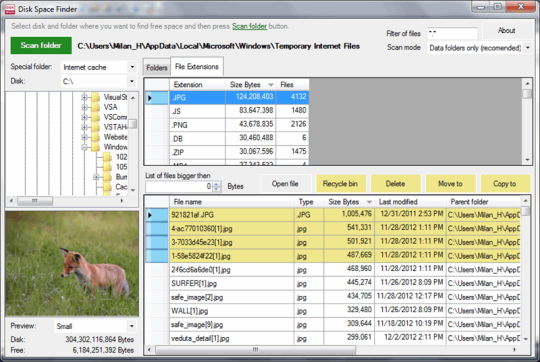Screen dimensions: 540x362
Task: Click extensions table scroll down arrow
Action: pos(527,160)
